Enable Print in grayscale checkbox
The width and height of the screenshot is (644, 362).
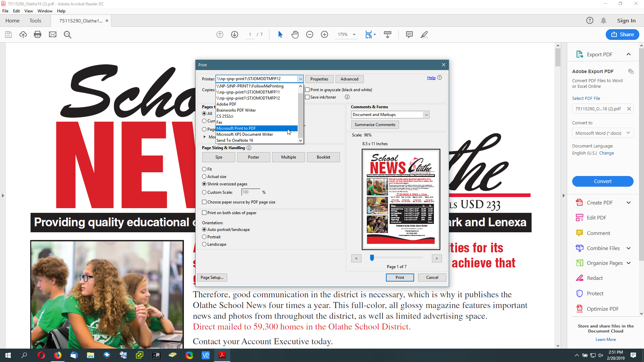pos(307,90)
